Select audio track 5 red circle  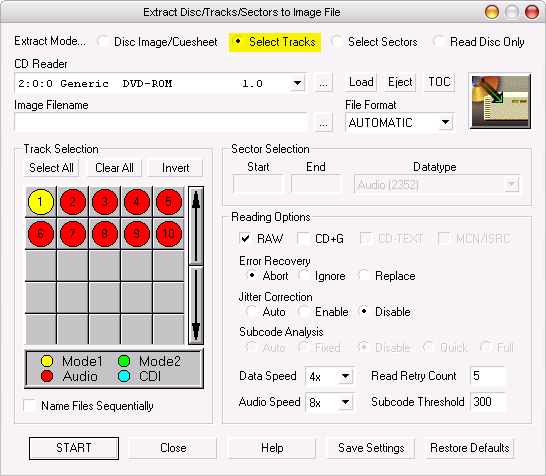[169, 202]
